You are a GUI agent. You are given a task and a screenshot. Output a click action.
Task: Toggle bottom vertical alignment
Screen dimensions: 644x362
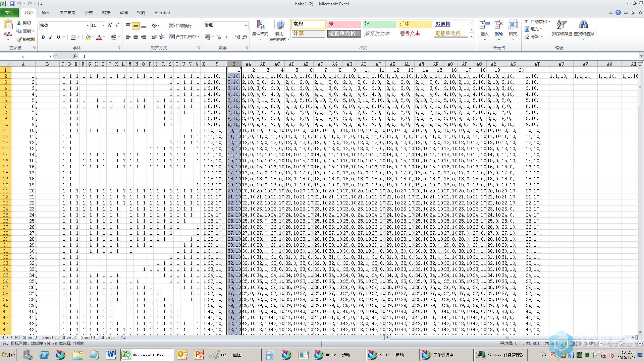coord(144,25)
